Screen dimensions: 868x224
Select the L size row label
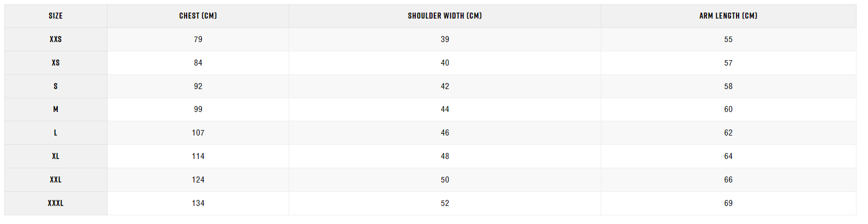coord(56,133)
